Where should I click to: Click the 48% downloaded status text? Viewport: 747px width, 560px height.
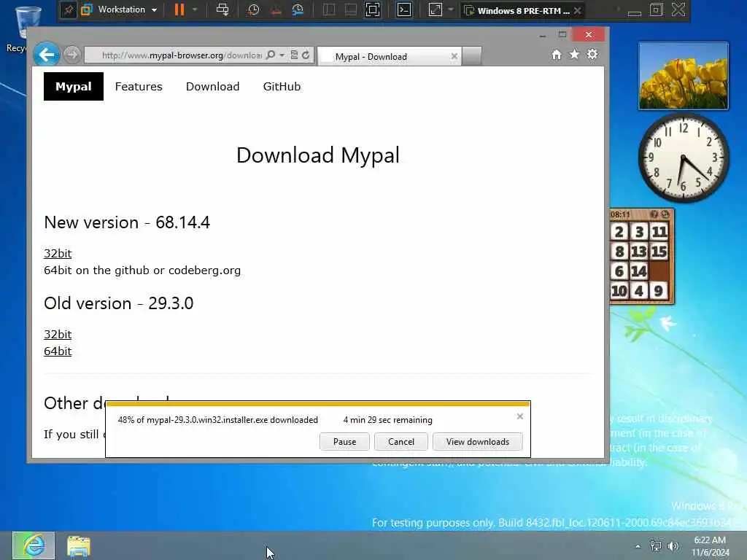tap(217, 420)
